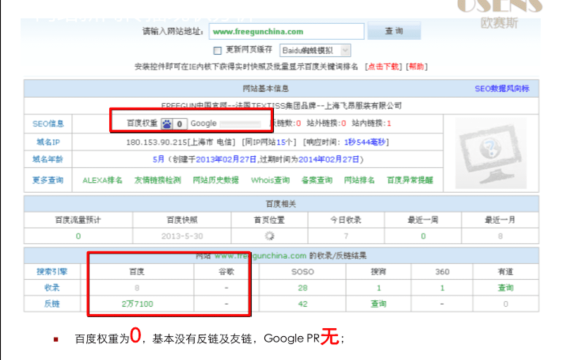Click the 最近一周 value 0
Image resolution: width=570 pixels, height=360 pixels.
pyautogui.click(x=423, y=236)
